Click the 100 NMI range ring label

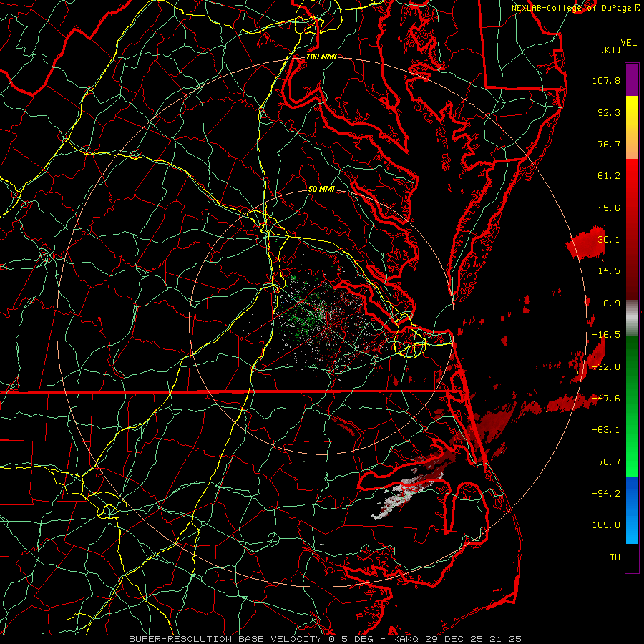321,57
